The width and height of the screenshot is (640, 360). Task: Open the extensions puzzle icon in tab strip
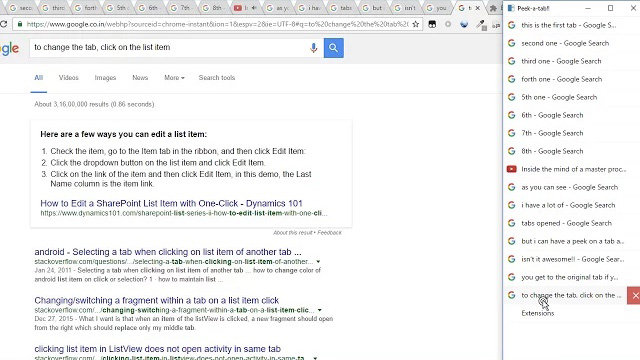493,8
